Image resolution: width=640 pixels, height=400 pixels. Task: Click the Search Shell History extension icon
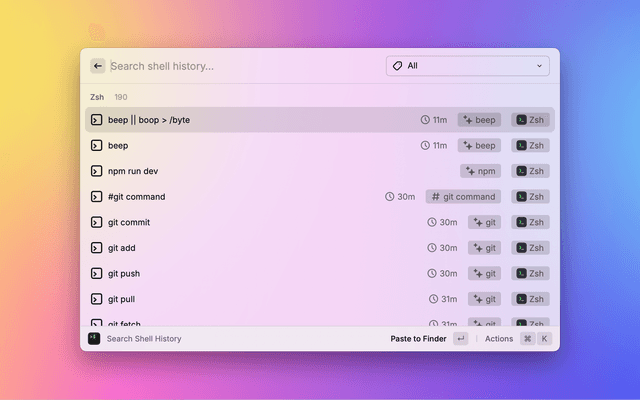[x=94, y=339]
